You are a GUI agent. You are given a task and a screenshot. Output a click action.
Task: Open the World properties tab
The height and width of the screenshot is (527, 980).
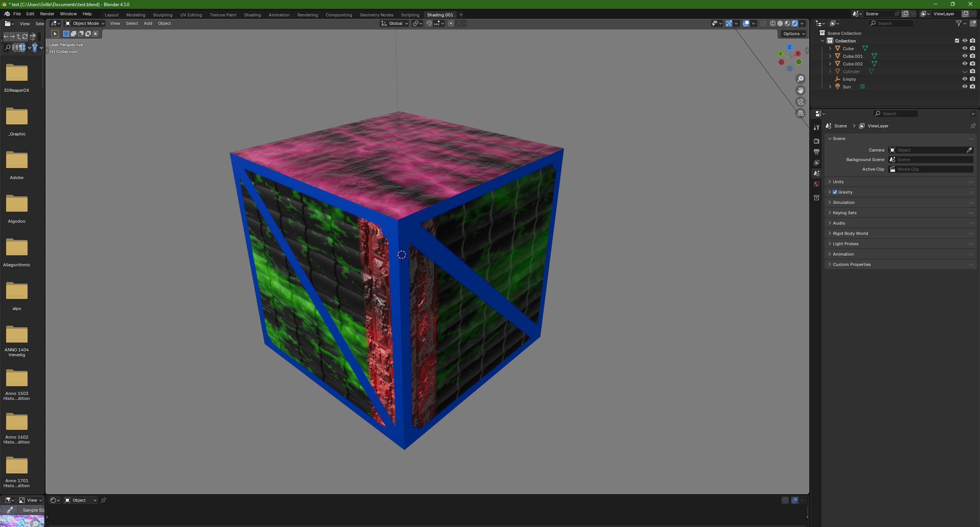click(817, 184)
